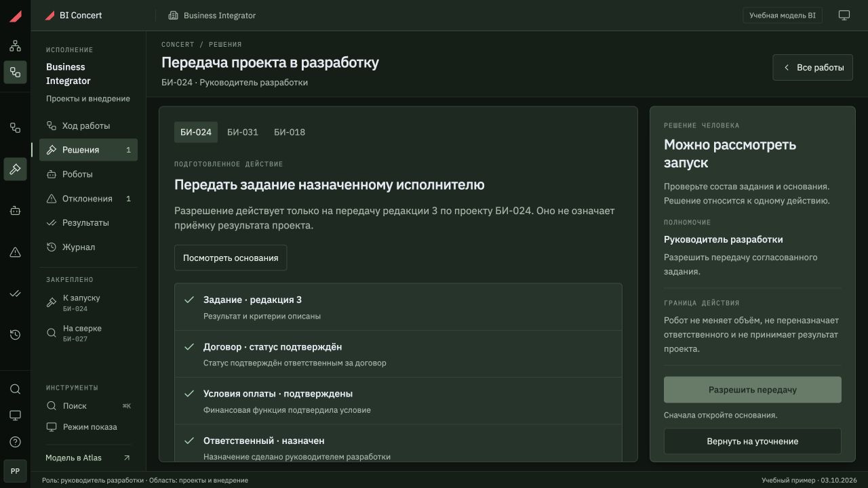Open the magnifier search icon in the left rail

tap(15, 389)
